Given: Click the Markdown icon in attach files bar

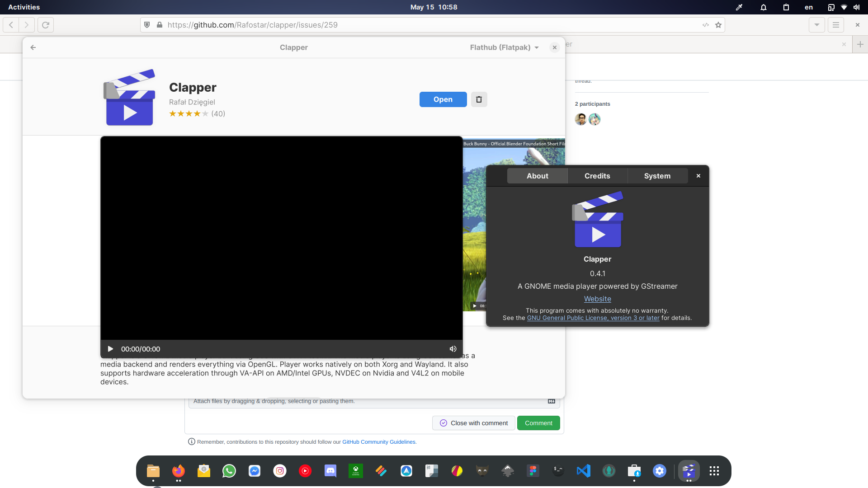Looking at the screenshot, I should 552,401.
